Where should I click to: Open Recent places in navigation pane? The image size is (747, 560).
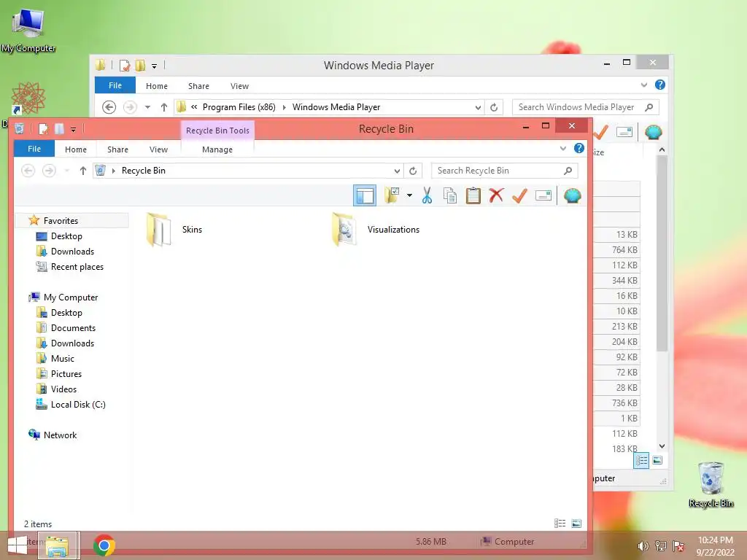77,267
